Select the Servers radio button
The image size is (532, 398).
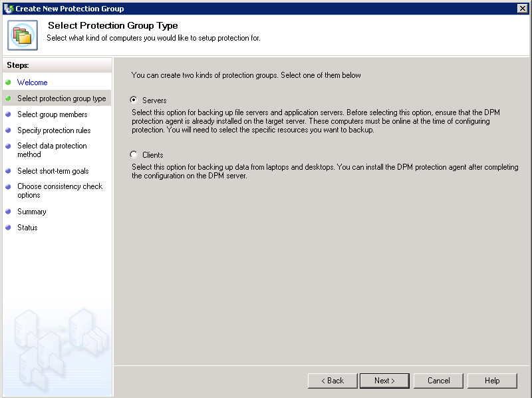point(134,100)
